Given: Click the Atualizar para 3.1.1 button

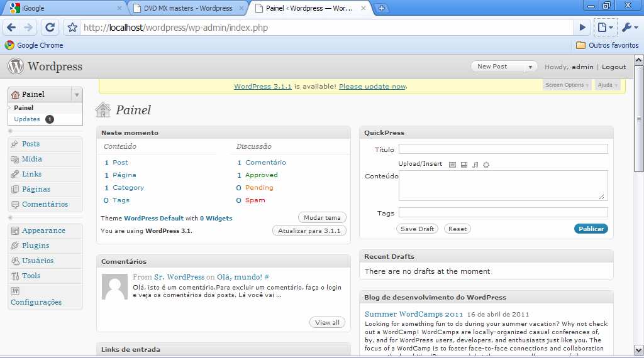Looking at the screenshot, I should click(309, 231).
